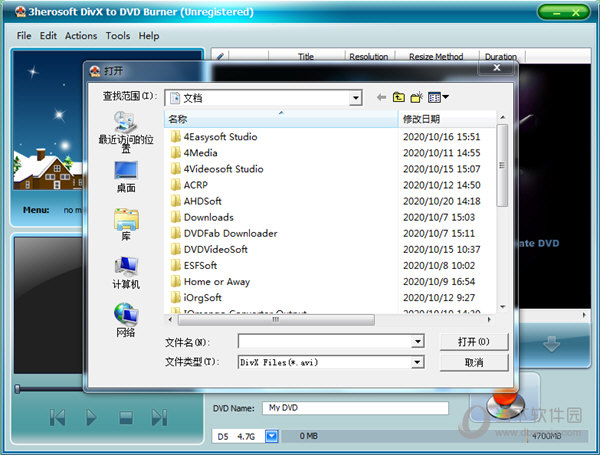The width and height of the screenshot is (600, 455).
Task: Select the 库 libraries shortcut
Action: (x=126, y=225)
